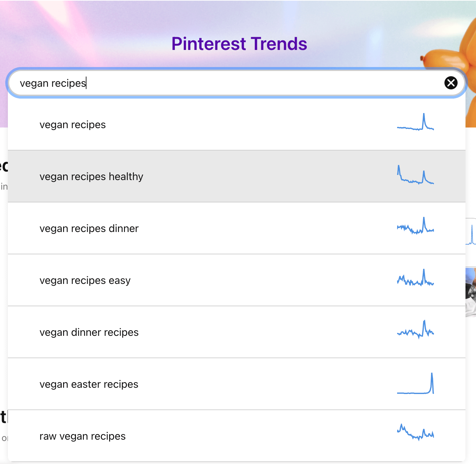Viewport: 476px width, 464px height.
Task: Click trend sparkline beside 'vegan recipes healthy'
Action: click(x=415, y=175)
